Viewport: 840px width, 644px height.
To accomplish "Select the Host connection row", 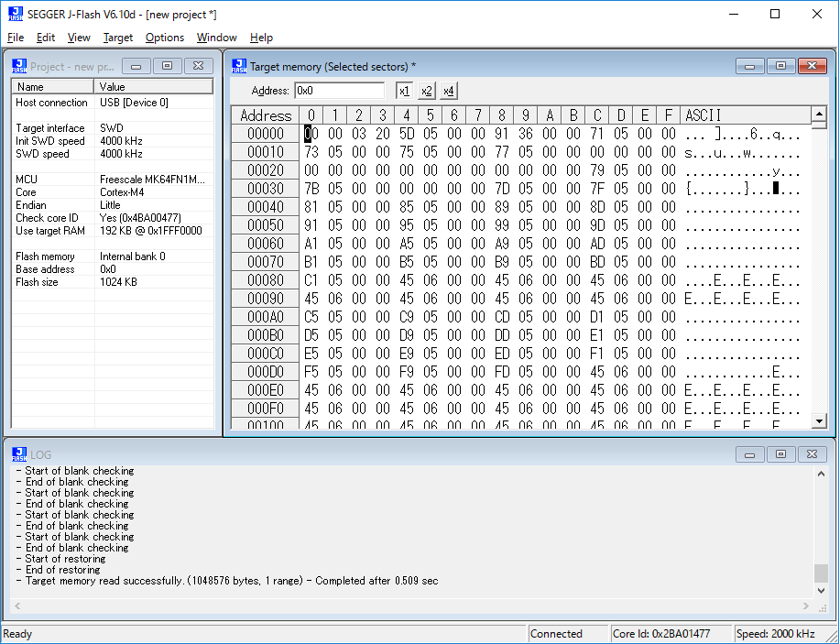I will (113, 103).
